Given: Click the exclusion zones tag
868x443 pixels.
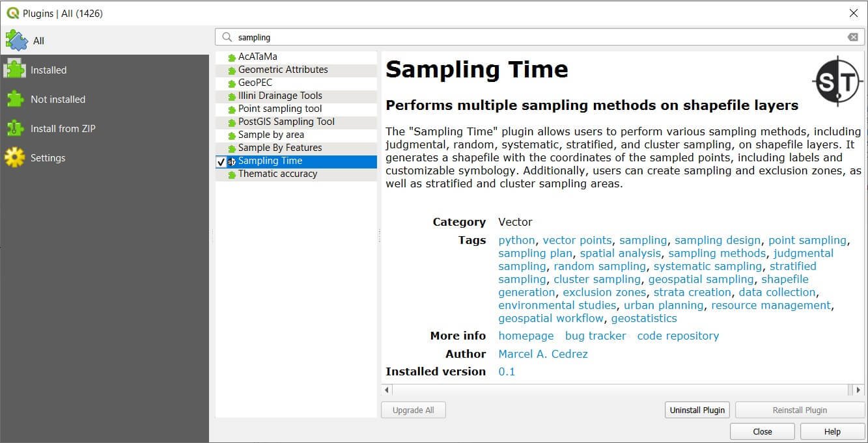Looking at the screenshot, I should click(604, 292).
